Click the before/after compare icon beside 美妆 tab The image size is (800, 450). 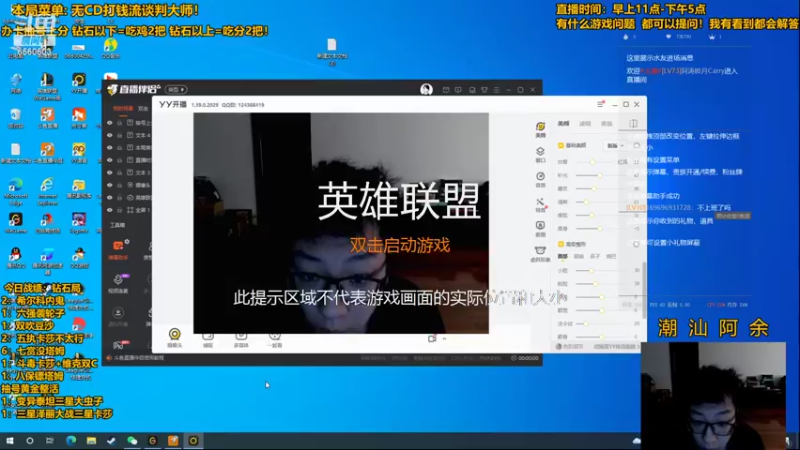pos(633,123)
